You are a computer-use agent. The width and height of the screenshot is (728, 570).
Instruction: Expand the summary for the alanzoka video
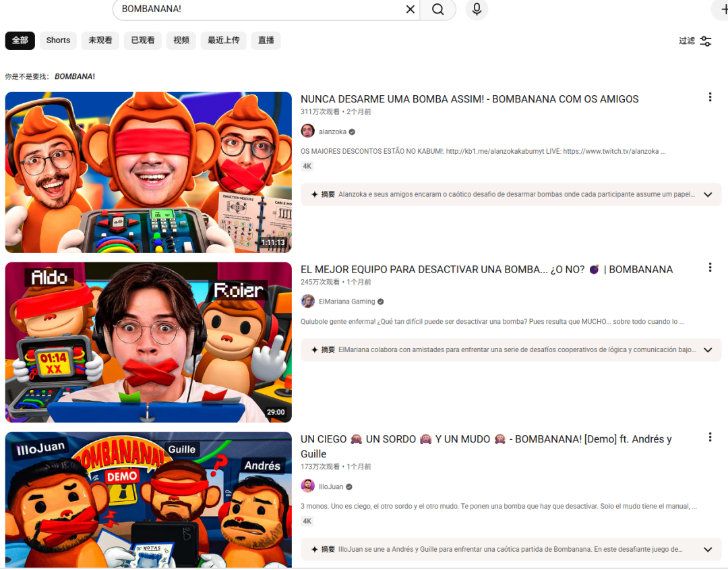coord(708,195)
